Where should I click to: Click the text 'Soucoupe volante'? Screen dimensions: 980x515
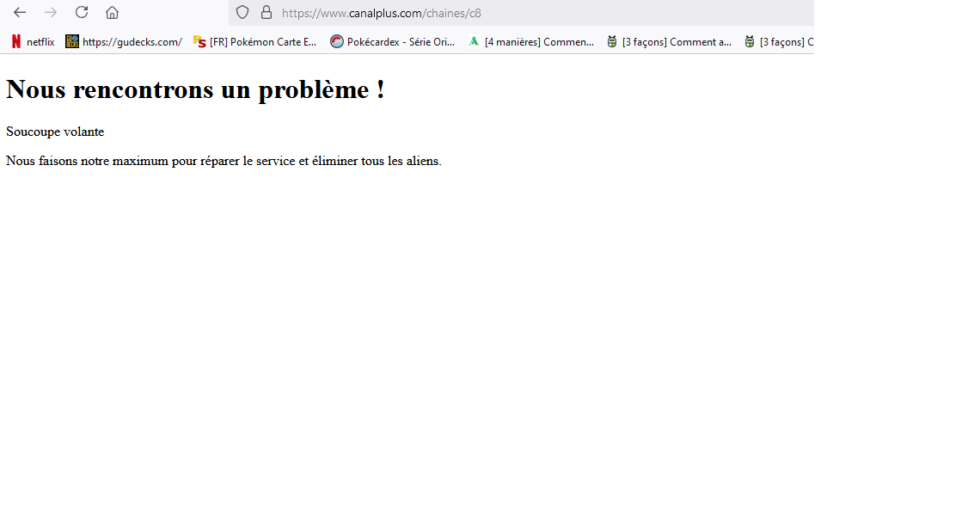point(55,132)
